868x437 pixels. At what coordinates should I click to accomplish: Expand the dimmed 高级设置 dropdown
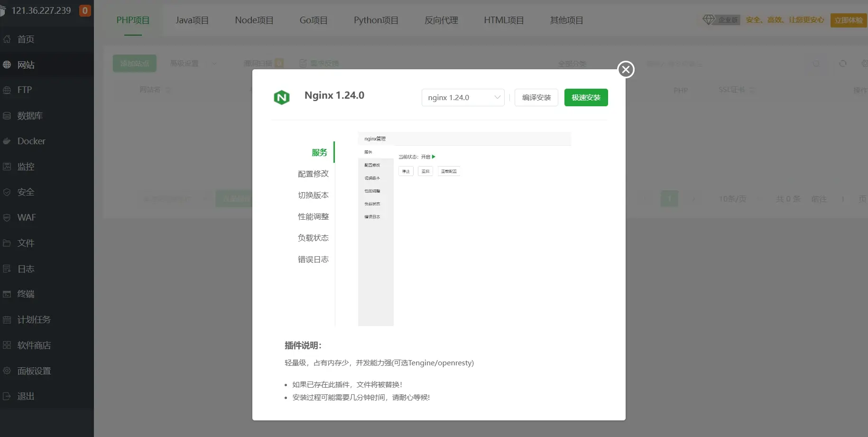(x=193, y=63)
